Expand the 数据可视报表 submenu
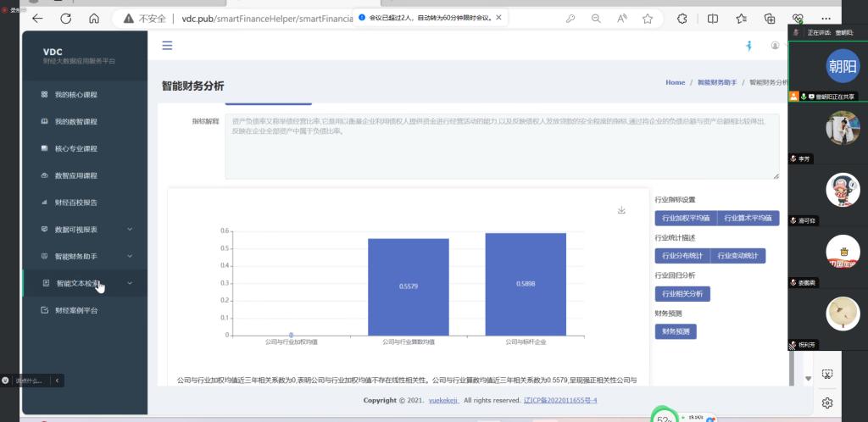 (x=130, y=229)
